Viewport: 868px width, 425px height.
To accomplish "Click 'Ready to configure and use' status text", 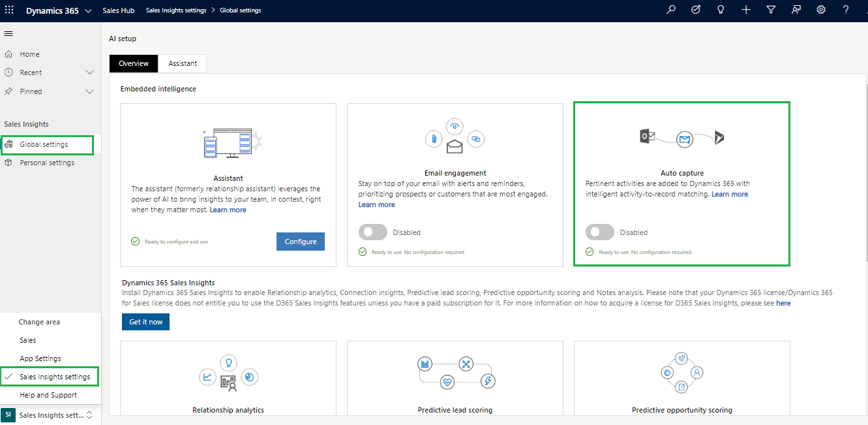I will point(176,242).
